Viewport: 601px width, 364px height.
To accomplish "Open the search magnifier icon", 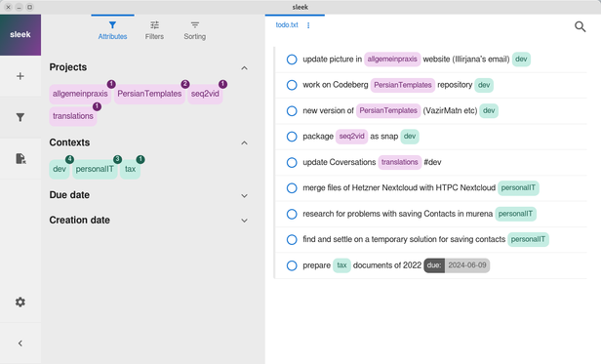I will (580, 26).
